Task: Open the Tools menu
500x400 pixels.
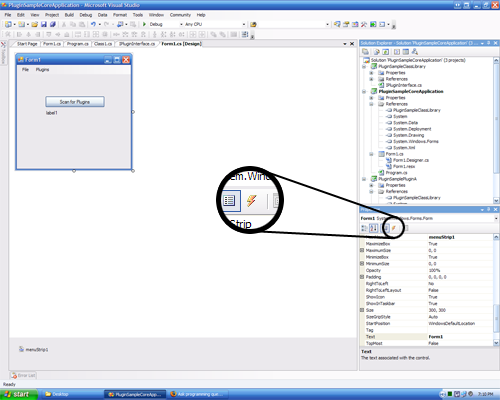Action: pyautogui.click(x=138, y=15)
